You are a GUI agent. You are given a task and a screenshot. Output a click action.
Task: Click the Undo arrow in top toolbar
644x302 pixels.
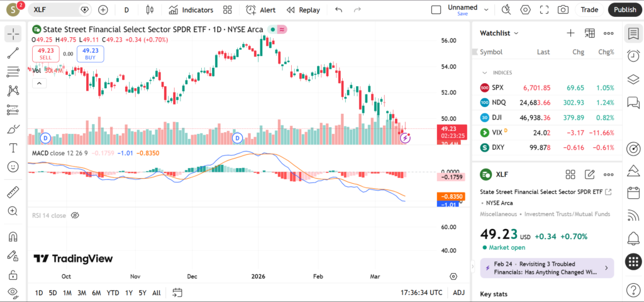(339, 10)
